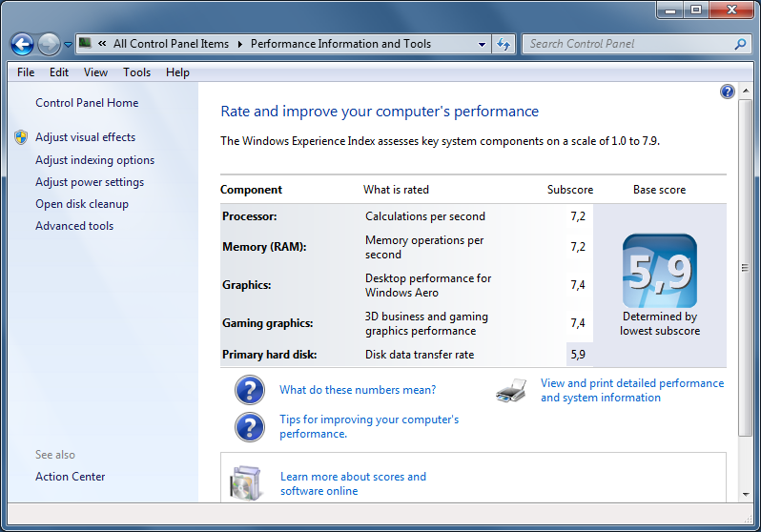The height and width of the screenshot is (532, 761).
Task: Click the question icon beside What do these numbers mean
Action: (x=250, y=390)
